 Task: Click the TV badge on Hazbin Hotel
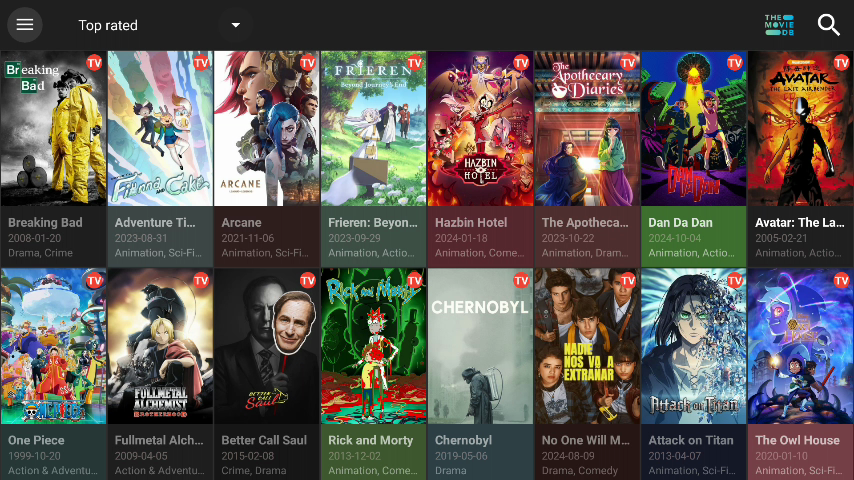coord(521,62)
